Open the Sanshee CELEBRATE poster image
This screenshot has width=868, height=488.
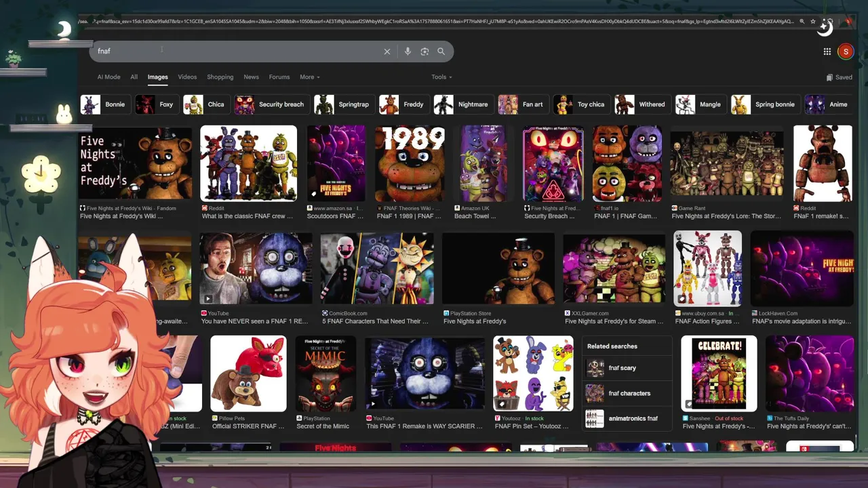(x=719, y=373)
